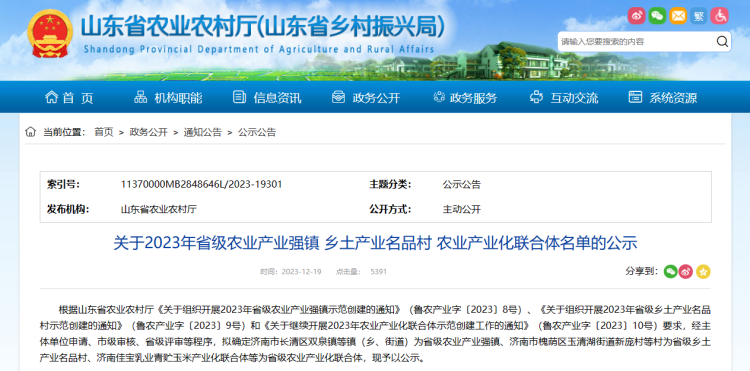Click the site title 山东省农业农村厅
The height and width of the screenshot is (371, 750).
point(262,27)
